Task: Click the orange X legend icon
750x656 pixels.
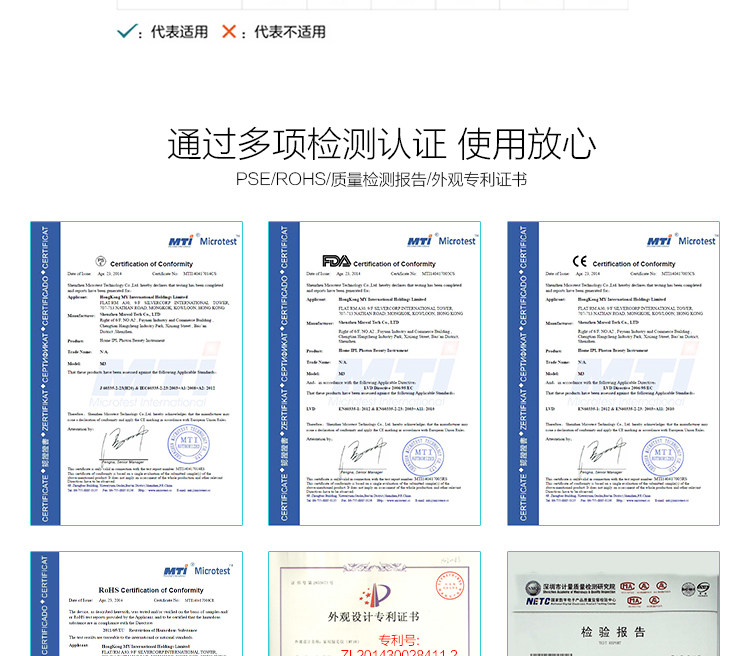Action: click(229, 32)
